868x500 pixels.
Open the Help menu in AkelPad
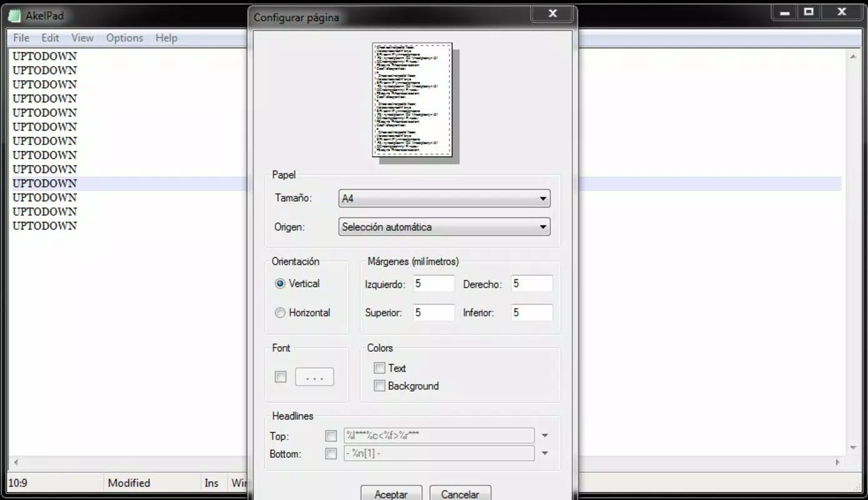(x=166, y=38)
